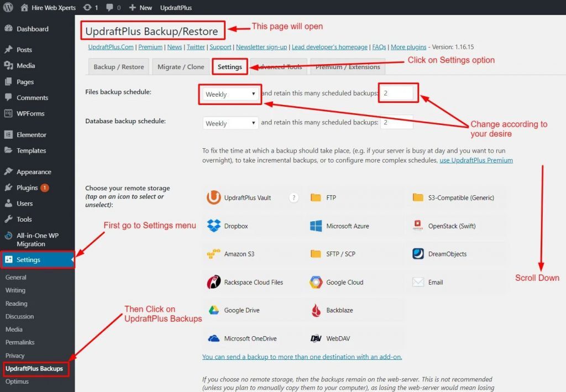Image resolution: width=566 pixels, height=392 pixels.
Task: Select the WebDAV storage icon
Action: pyautogui.click(x=316, y=338)
